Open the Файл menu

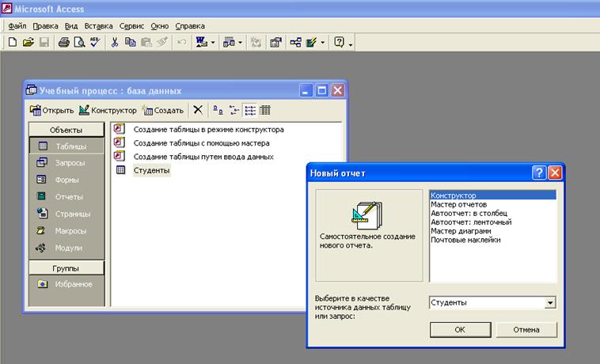tap(17, 26)
